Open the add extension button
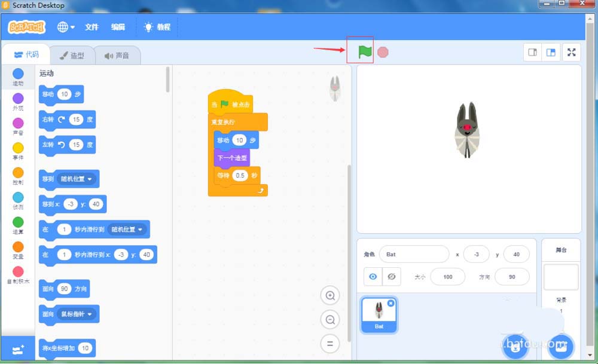Screen dimensions: 598x364 18,350
